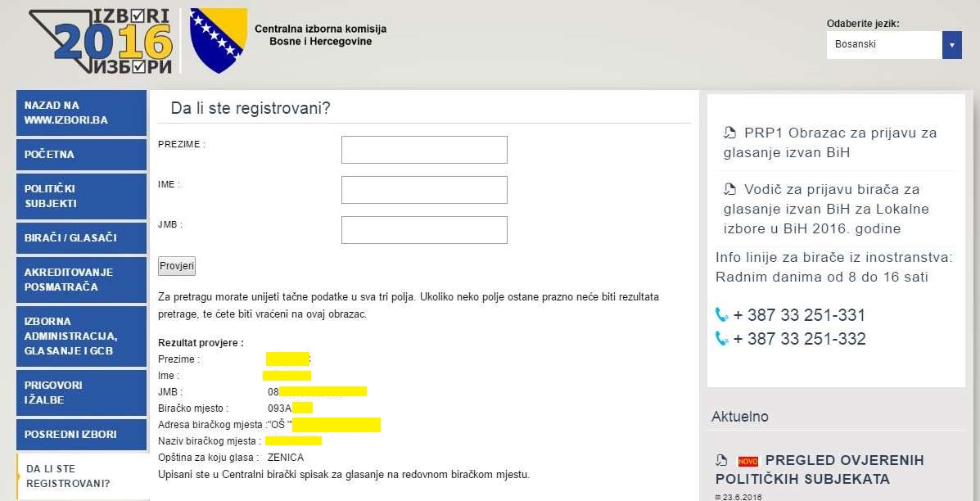Click the phone icon next to 251-332

[x=721, y=339]
